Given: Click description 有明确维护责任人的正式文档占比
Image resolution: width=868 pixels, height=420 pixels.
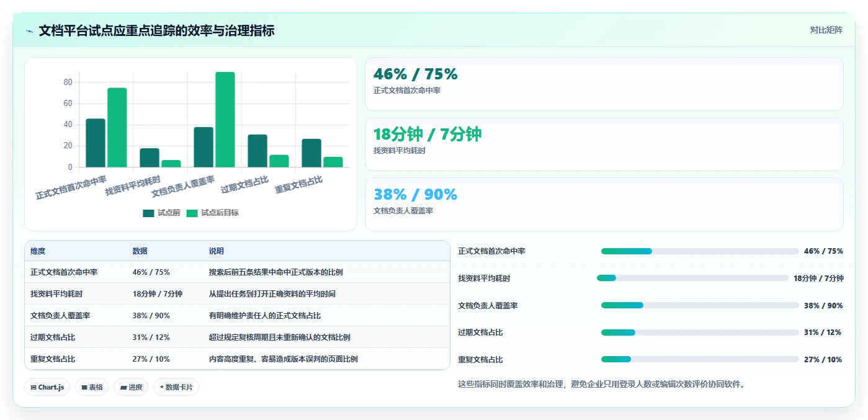Looking at the screenshot, I should coord(265,316).
